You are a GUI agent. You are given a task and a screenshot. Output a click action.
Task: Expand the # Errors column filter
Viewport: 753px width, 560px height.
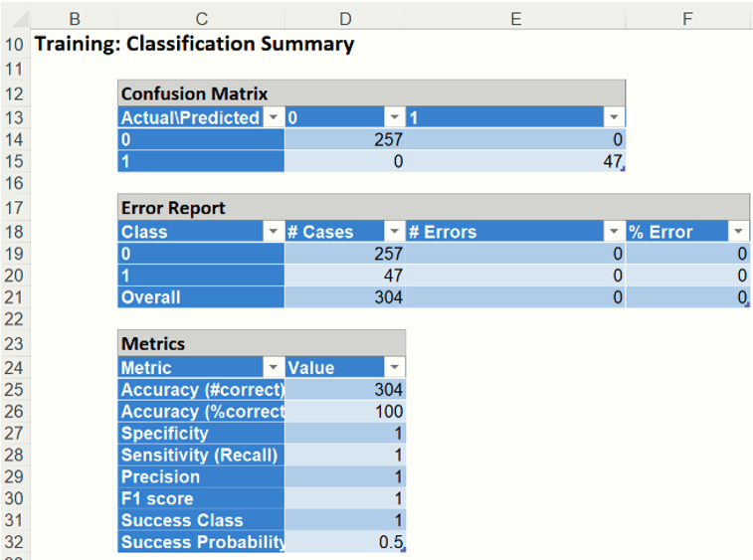(614, 232)
